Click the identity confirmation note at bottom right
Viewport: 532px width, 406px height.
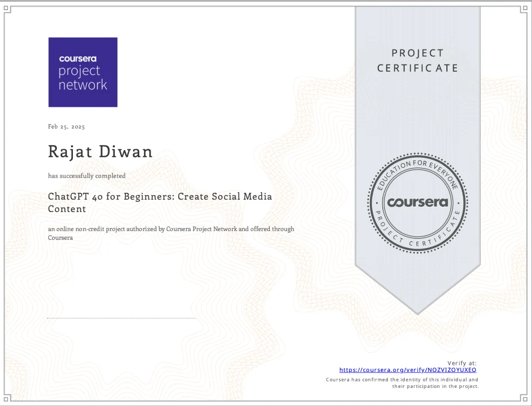click(x=402, y=383)
